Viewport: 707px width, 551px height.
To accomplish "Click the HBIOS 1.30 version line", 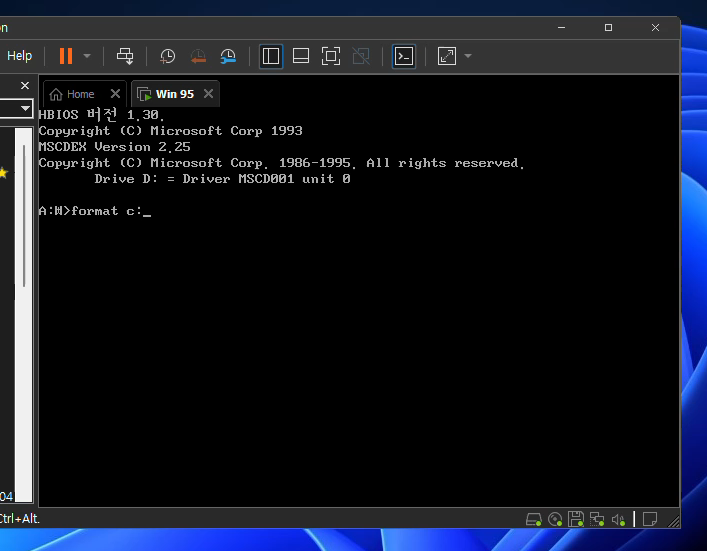I will pos(101,115).
